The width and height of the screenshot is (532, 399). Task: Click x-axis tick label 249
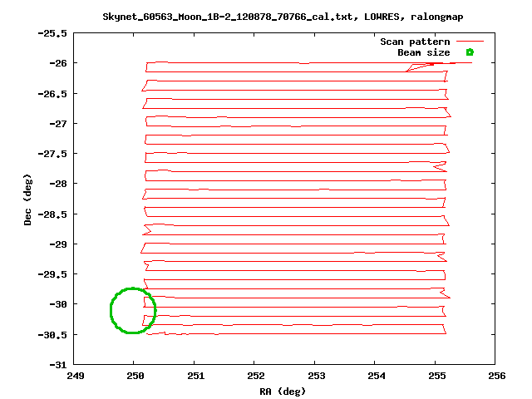click(76, 376)
